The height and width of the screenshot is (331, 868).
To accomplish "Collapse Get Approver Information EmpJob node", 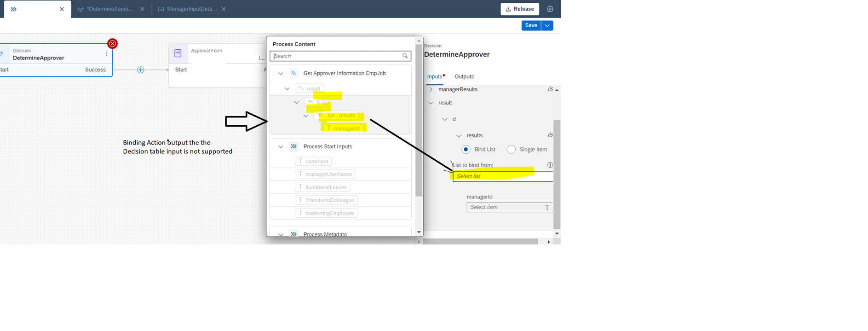I will pyautogui.click(x=281, y=74).
